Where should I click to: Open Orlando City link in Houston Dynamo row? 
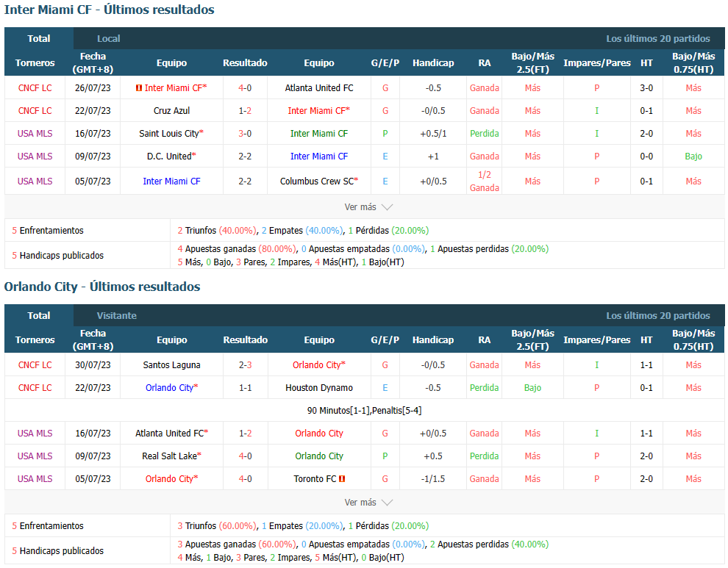[169, 388]
